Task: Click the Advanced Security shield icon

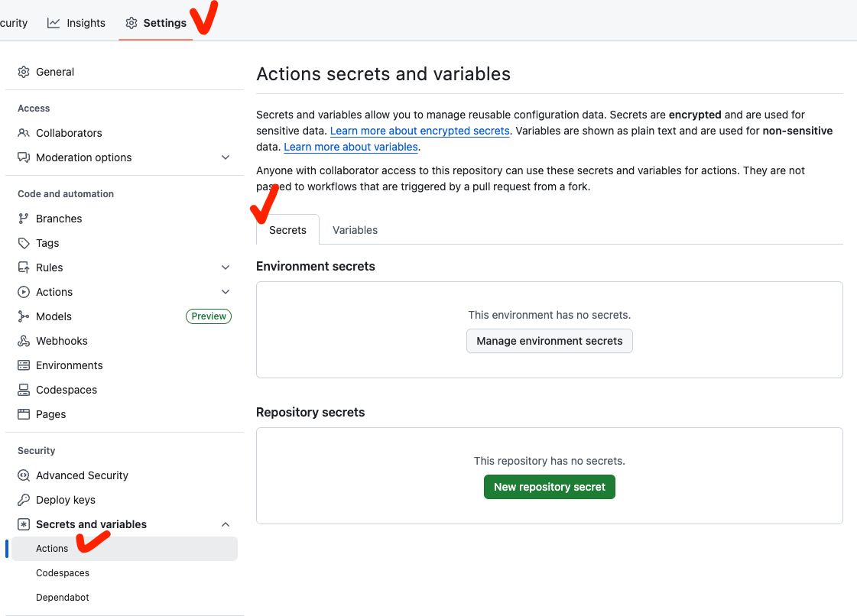Action: 24,475
